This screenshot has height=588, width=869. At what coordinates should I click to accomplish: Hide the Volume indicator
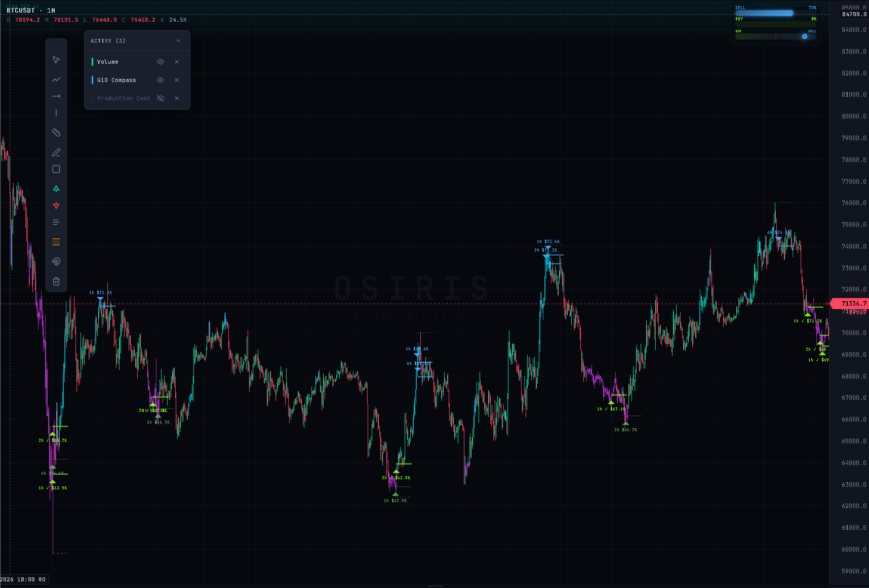click(160, 61)
